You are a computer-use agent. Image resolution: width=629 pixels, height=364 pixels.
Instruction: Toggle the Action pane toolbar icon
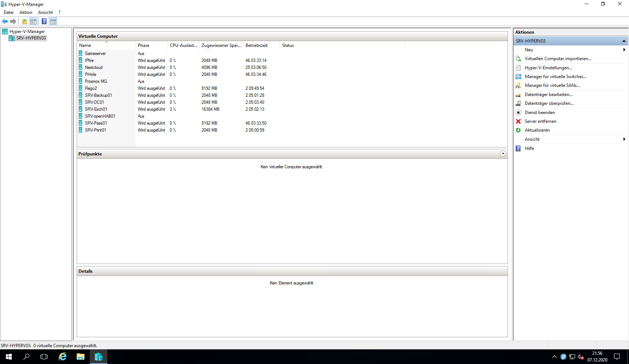53,21
